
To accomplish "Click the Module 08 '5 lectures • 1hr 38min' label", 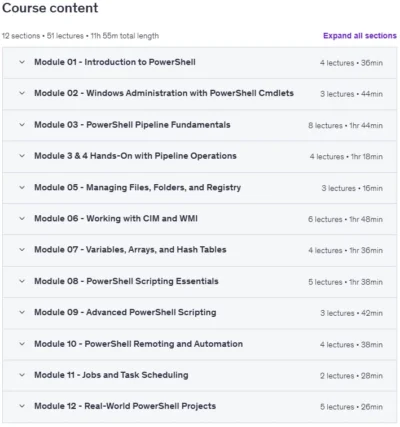I will coord(345,282).
